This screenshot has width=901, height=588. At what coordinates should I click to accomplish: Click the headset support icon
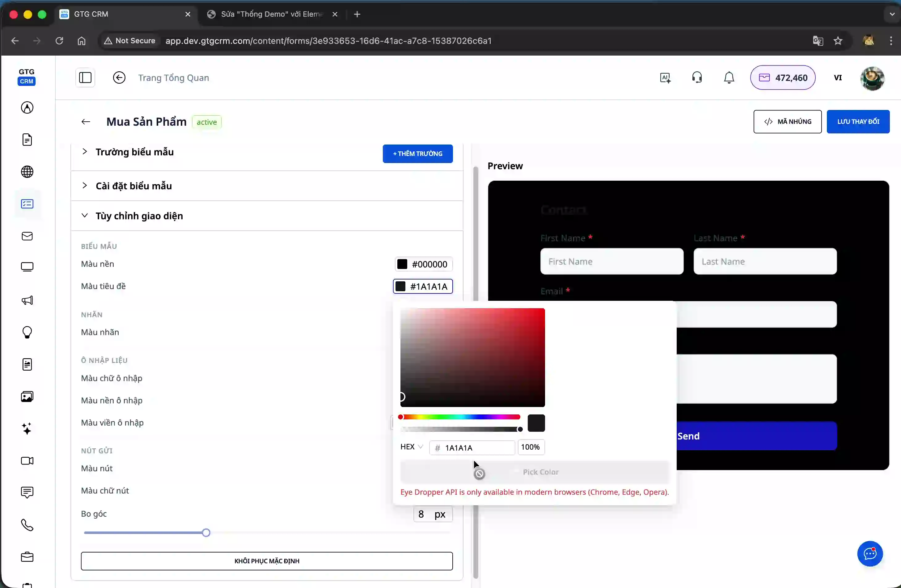(697, 78)
